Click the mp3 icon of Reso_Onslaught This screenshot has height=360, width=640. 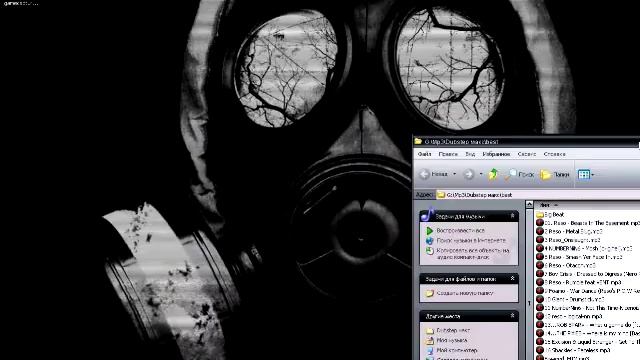[x=540, y=240]
